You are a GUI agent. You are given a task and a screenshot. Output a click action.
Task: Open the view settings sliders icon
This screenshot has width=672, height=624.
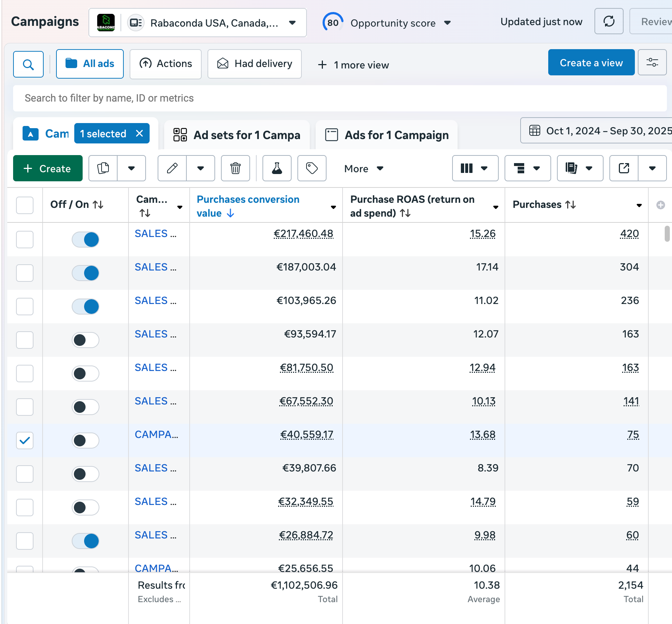pyautogui.click(x=652, y=63)
